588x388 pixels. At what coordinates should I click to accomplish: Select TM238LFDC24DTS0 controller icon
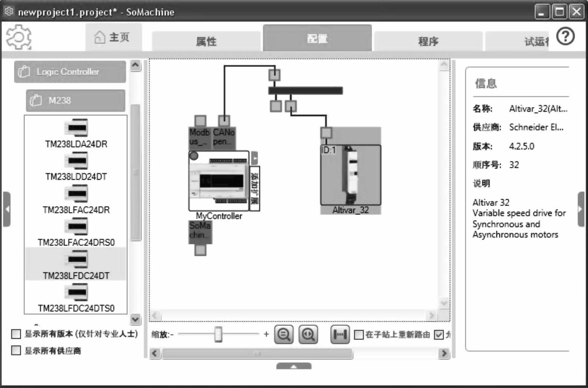[x=76, y=292]
